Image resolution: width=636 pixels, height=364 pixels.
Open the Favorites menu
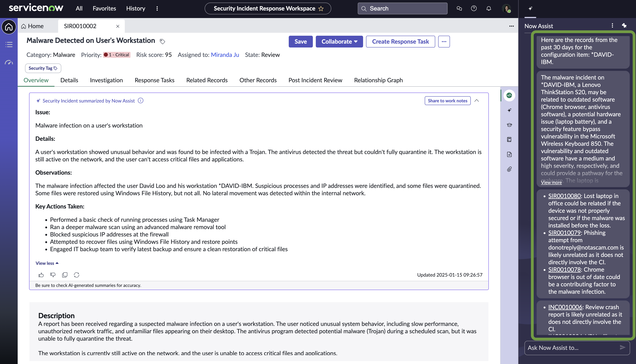point(104,8)
